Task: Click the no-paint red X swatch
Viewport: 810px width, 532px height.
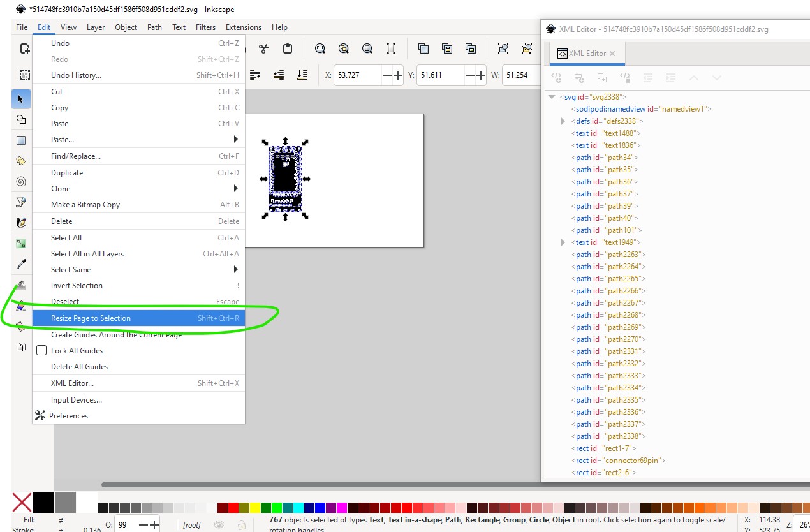Action: coord(22,502)
